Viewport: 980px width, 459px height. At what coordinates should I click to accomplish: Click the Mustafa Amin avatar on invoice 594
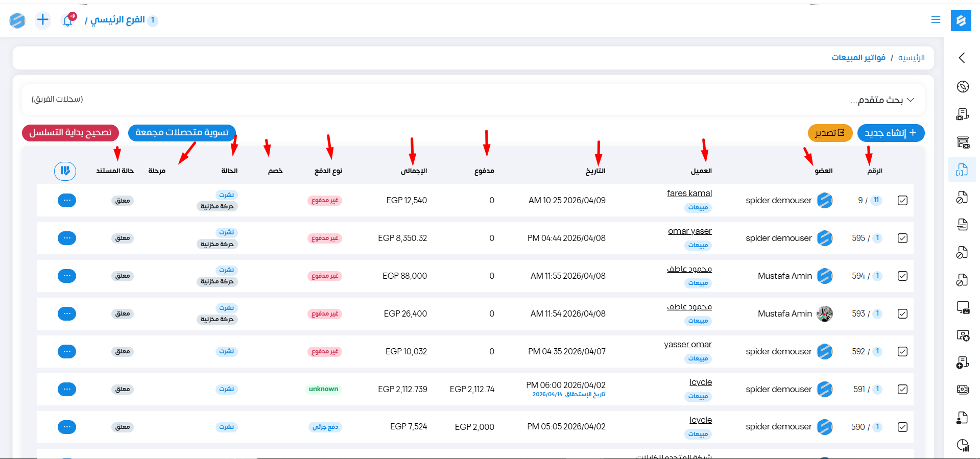point(825,276)
